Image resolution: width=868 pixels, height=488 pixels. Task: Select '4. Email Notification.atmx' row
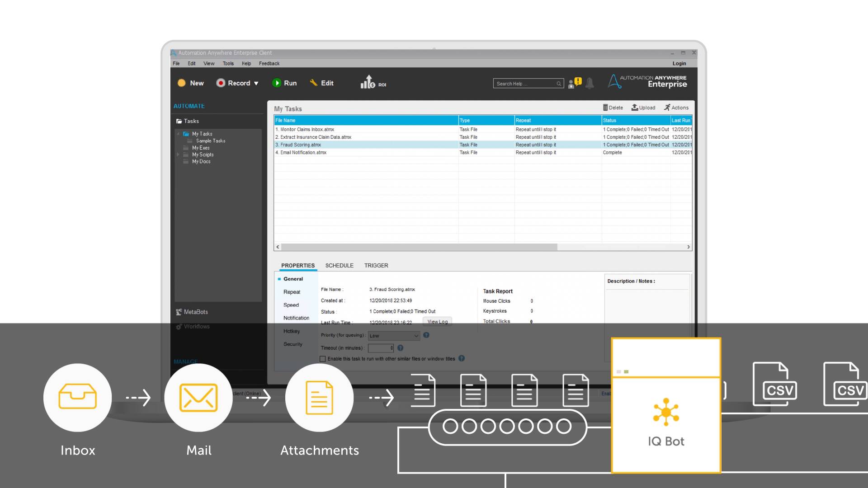click(x=483, y=153)
